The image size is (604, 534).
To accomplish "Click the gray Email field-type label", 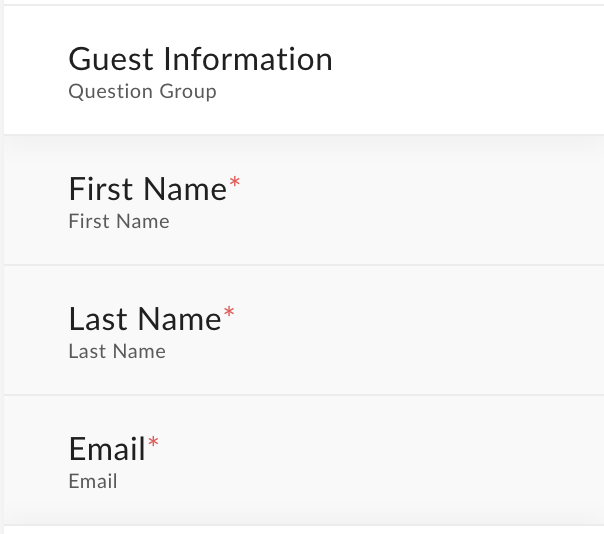I will coord(93,481).
